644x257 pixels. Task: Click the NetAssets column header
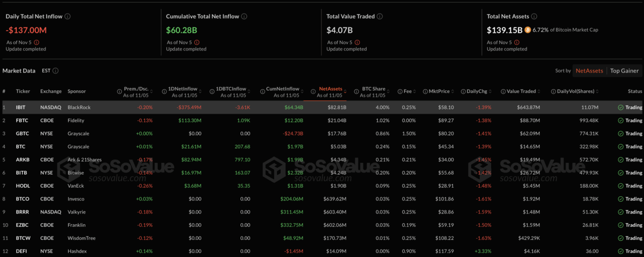coord(331,88)
